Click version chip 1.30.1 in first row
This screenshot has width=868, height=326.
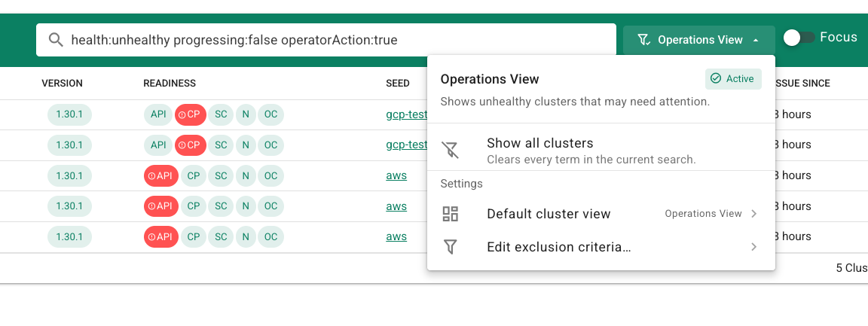pyautogui.click(x=70, y=114)
